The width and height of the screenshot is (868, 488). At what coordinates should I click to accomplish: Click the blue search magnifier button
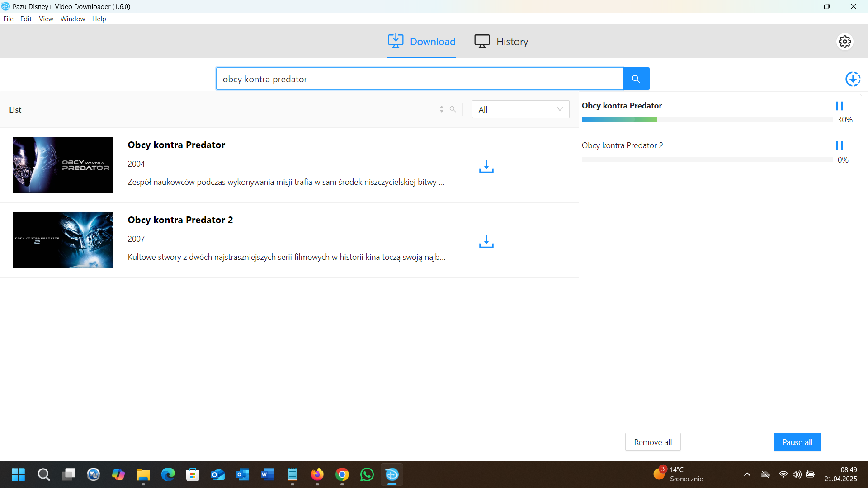pyautogui.click(x=636, y=79)
